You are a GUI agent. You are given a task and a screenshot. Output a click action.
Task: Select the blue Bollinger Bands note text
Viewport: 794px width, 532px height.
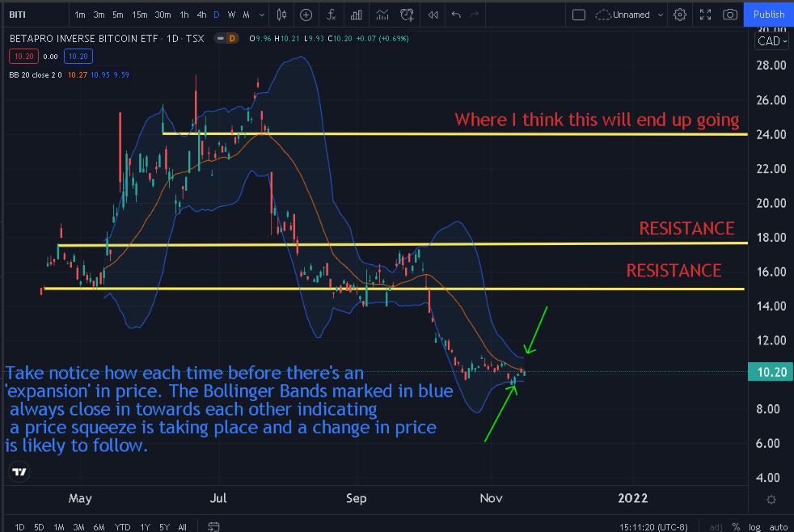tap(229, 409)
